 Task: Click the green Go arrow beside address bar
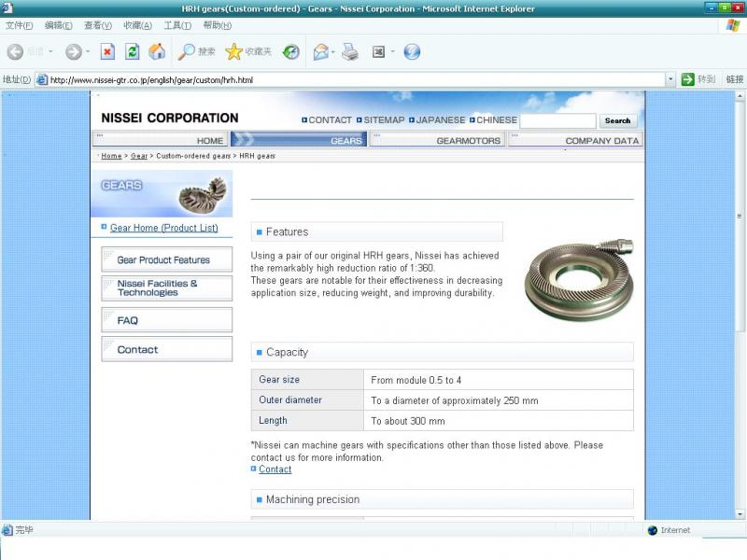pyautogui.click(x=688, y=79)
